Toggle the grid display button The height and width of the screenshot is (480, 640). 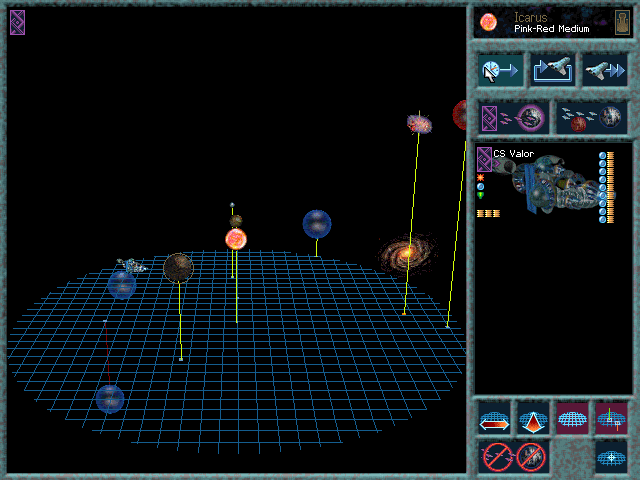tap(572, 418)
